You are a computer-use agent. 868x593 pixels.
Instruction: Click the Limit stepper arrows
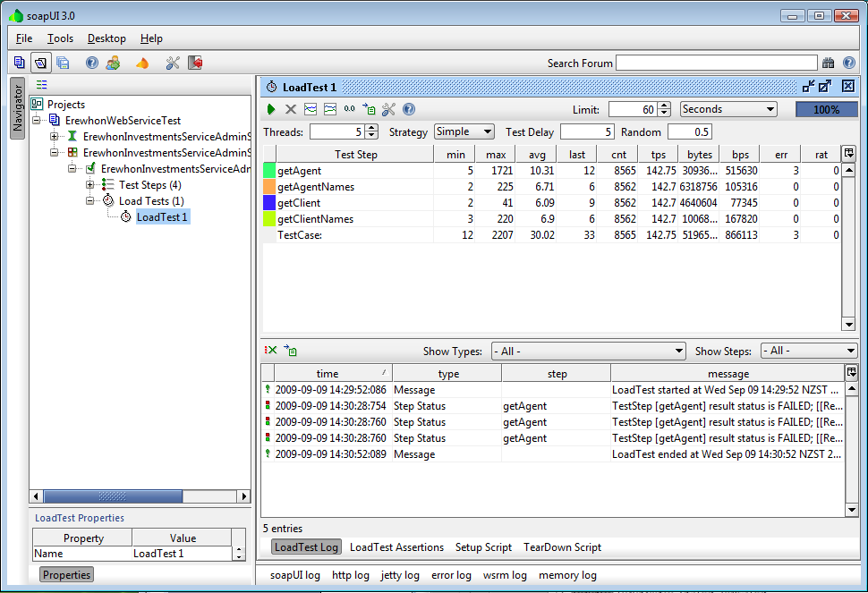(x=666, y=109)
